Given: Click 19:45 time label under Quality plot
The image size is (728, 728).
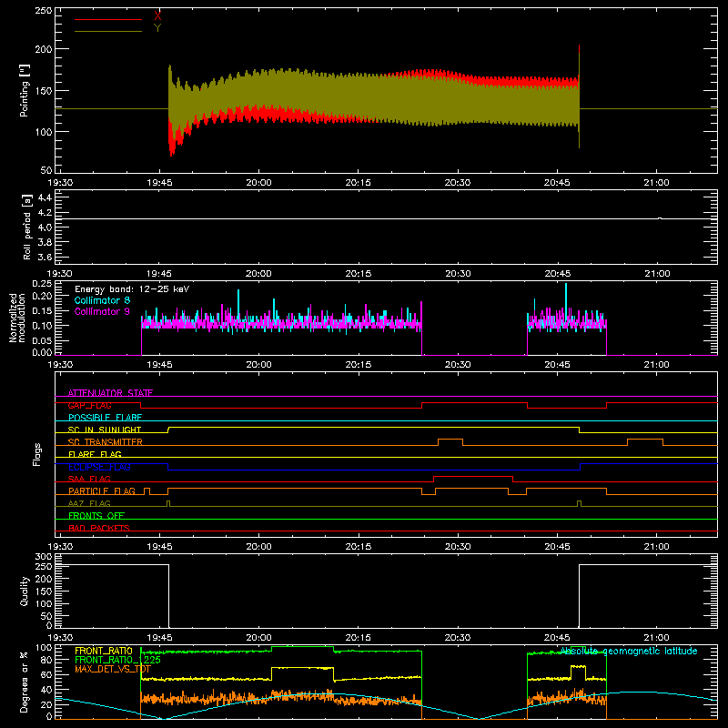Looking at the screenshot, I should tap(160, 638).
